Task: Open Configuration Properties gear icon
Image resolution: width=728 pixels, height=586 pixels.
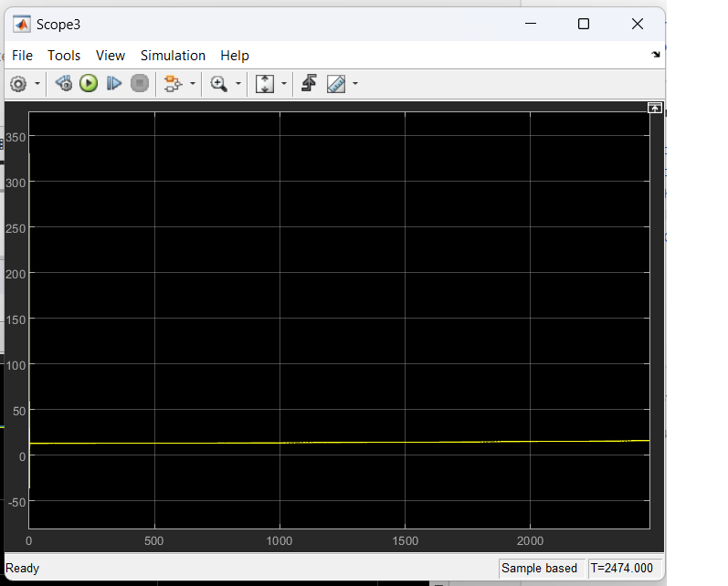Action: pyautogui.click(x=18, y=84)
